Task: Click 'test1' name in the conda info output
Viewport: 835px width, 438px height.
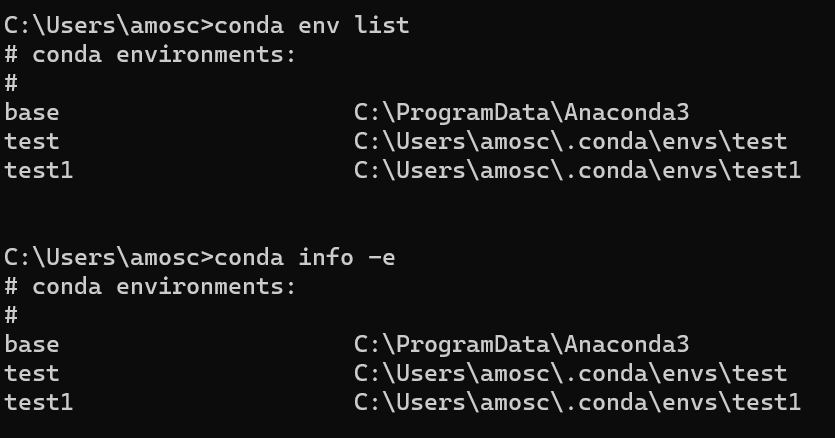Action: coord(39,402)
